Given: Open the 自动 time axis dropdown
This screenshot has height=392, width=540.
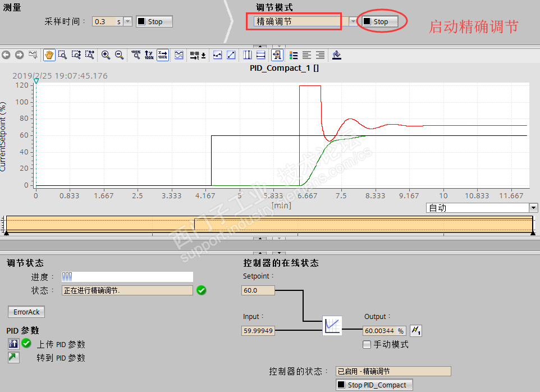Looking at the screenshot, I should (533, 208).
